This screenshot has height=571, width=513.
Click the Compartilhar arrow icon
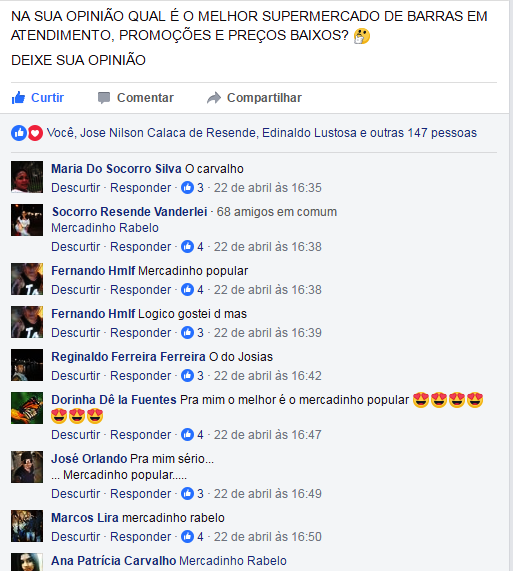click(214, 98)
